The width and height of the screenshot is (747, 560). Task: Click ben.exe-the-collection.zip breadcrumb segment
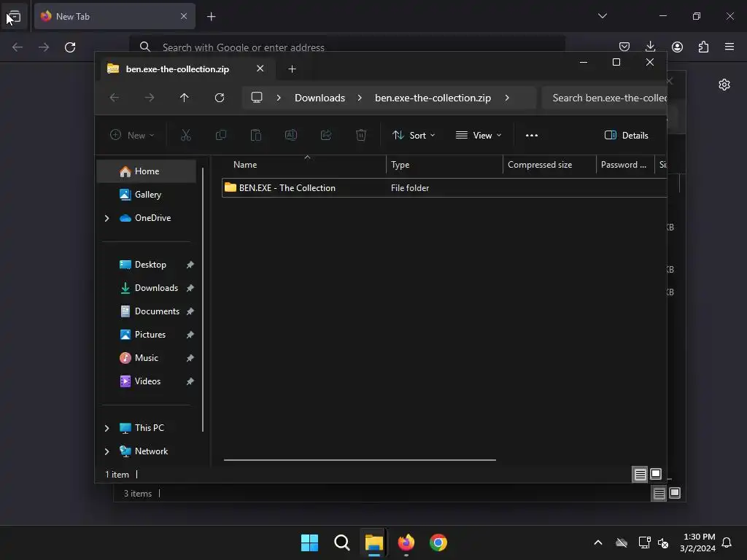[x=433, y=98]
